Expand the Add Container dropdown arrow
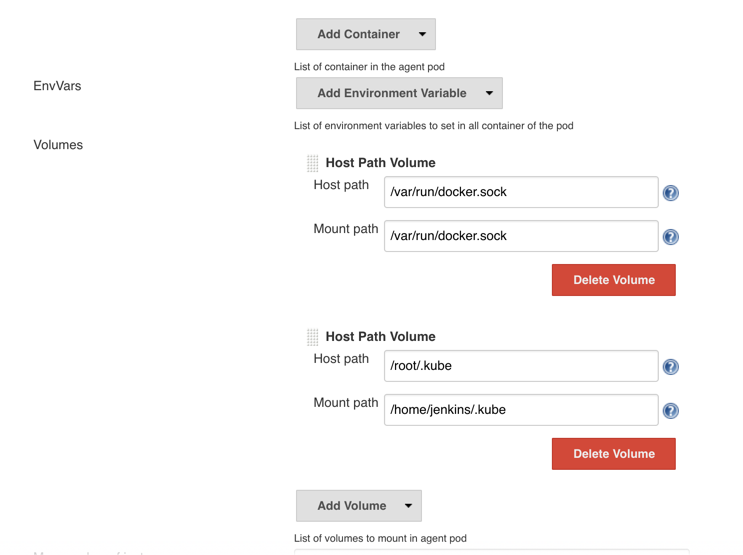This screenshot has height=555, width=743. (422, 34)
